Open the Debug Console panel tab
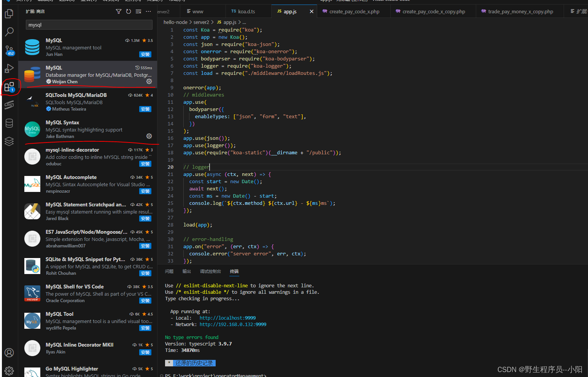The width and height of the screenshot is (588, 377). (210, 271)
